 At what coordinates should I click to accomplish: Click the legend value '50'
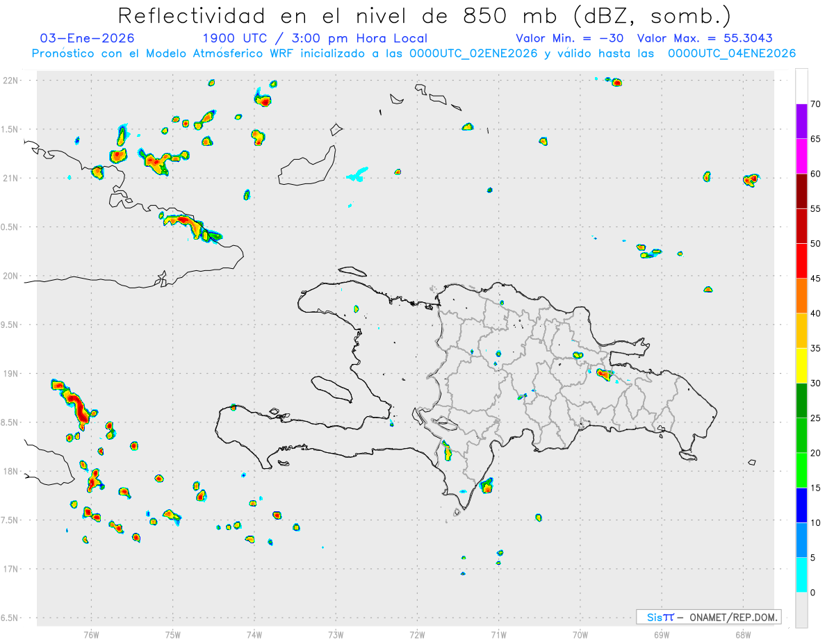coord(815,244)
